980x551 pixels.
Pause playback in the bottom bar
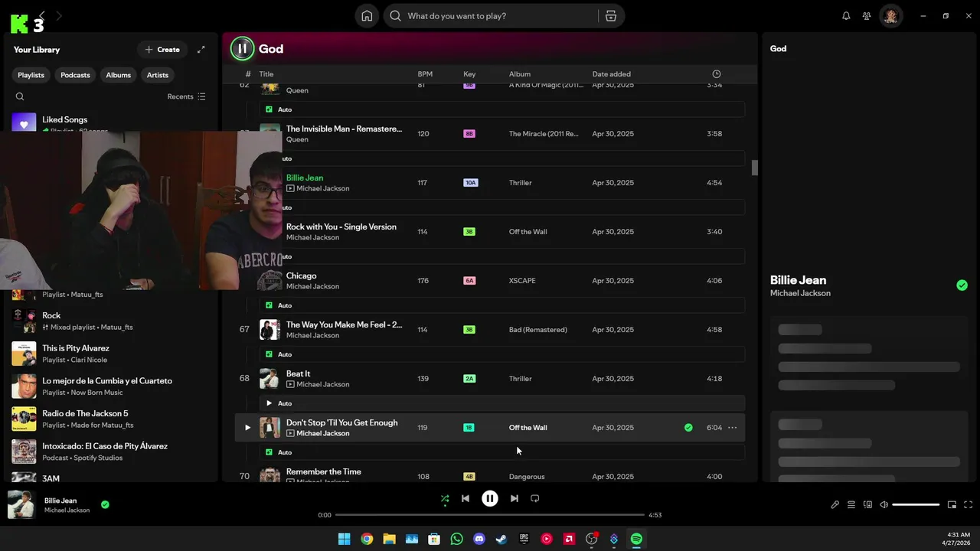(x=490, y=498)
